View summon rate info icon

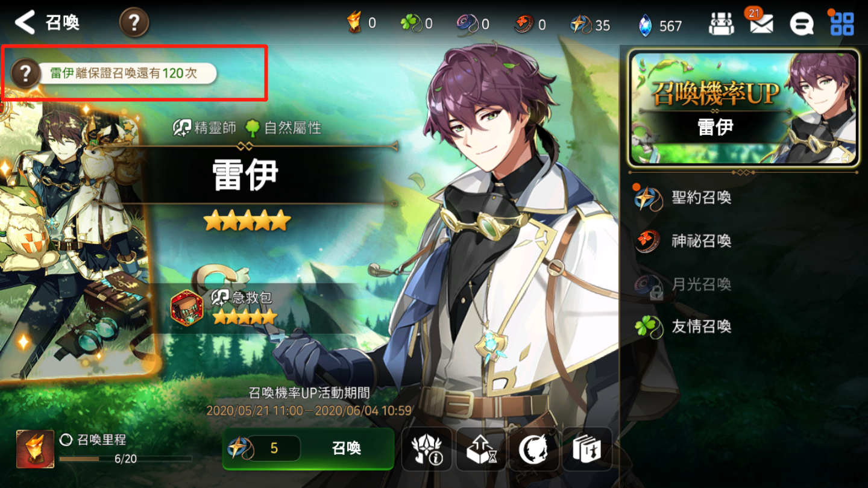(x=427, y=449)
